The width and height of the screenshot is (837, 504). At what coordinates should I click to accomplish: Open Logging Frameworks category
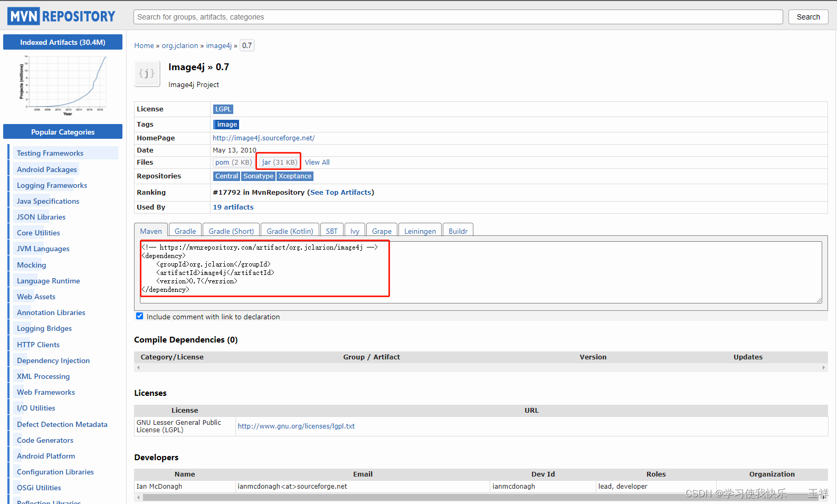52,185
